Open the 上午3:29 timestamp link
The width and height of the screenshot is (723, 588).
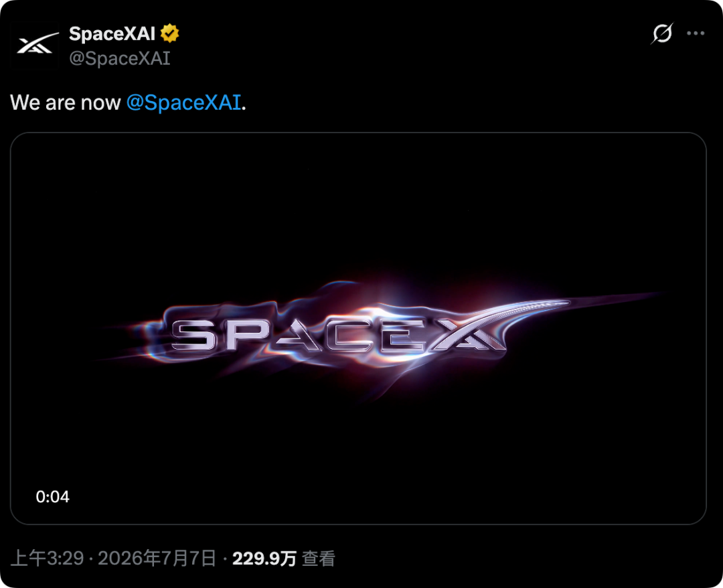point(47,559)
